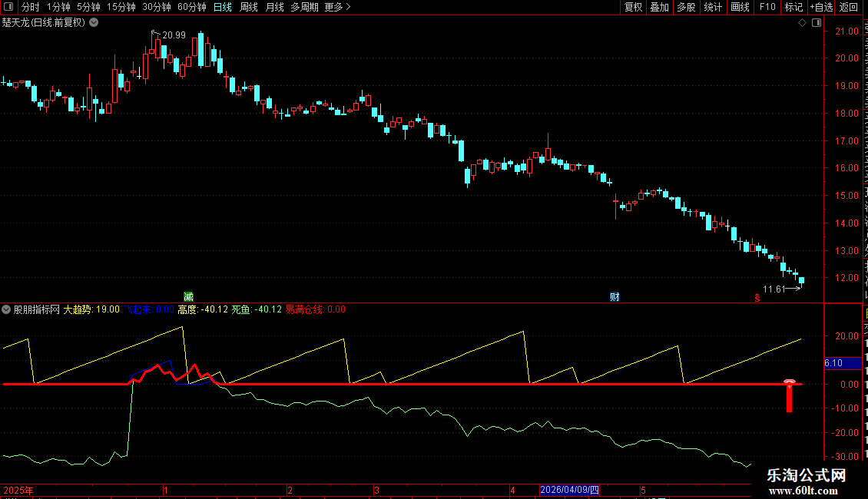The image size is (868, 499).
Task: Add stock to 自选 watchlist
Action: [821, 7]
